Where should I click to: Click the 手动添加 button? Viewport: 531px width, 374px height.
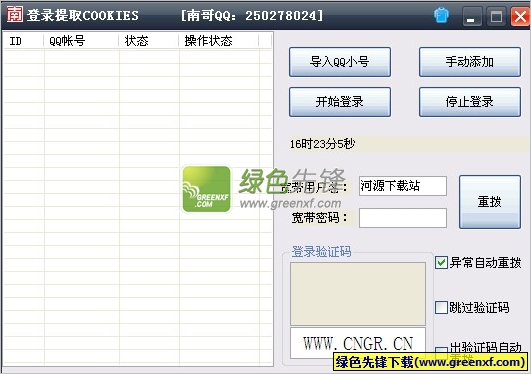pos(470,62)
